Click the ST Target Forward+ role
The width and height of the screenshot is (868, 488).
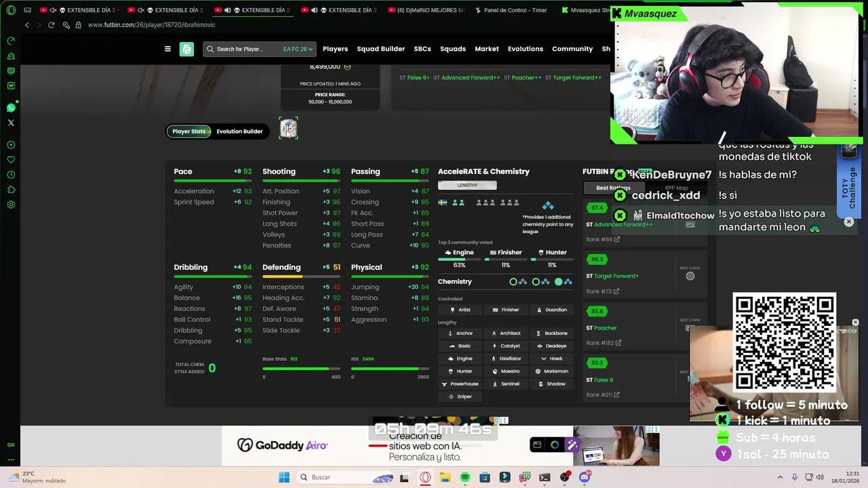(612, 276)
